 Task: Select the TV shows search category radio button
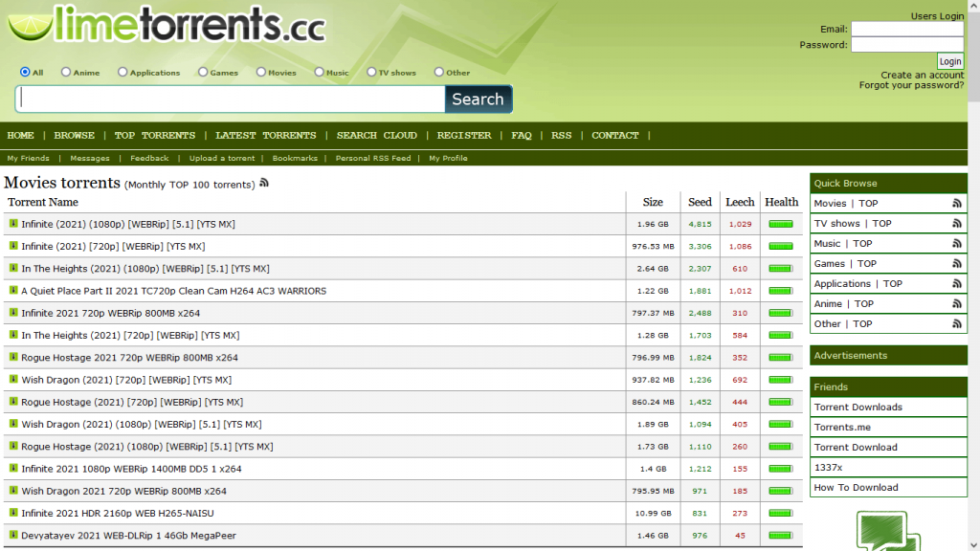pos(371,72)
